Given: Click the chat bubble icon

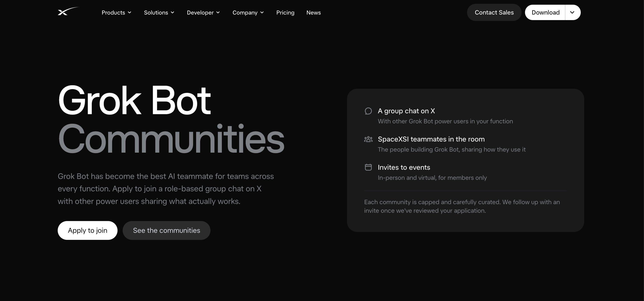Looking at the screenshot, I should click(x=368, y=111).
